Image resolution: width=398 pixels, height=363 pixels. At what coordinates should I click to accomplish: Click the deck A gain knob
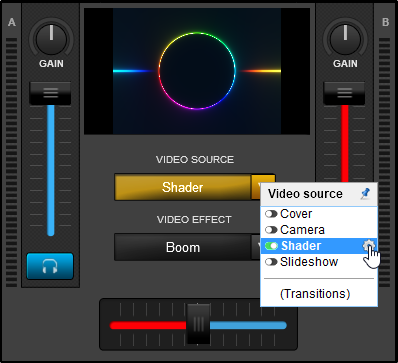click(x=51, y=39)
